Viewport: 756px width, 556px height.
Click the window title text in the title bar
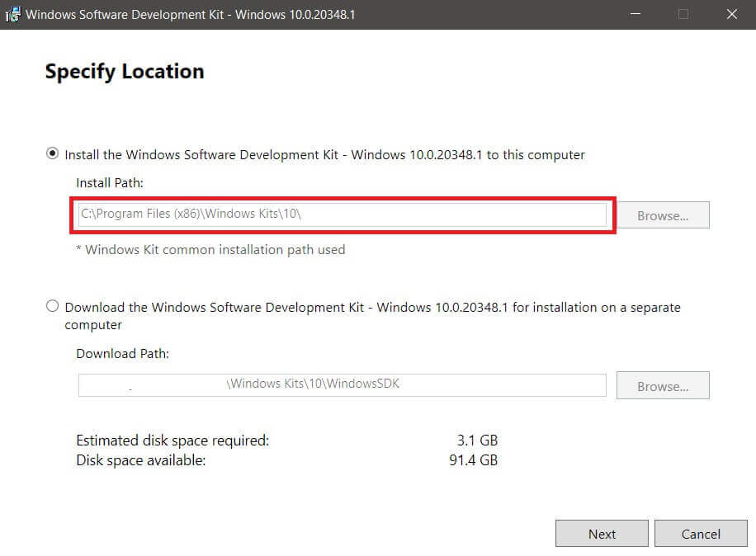point(191,15)
